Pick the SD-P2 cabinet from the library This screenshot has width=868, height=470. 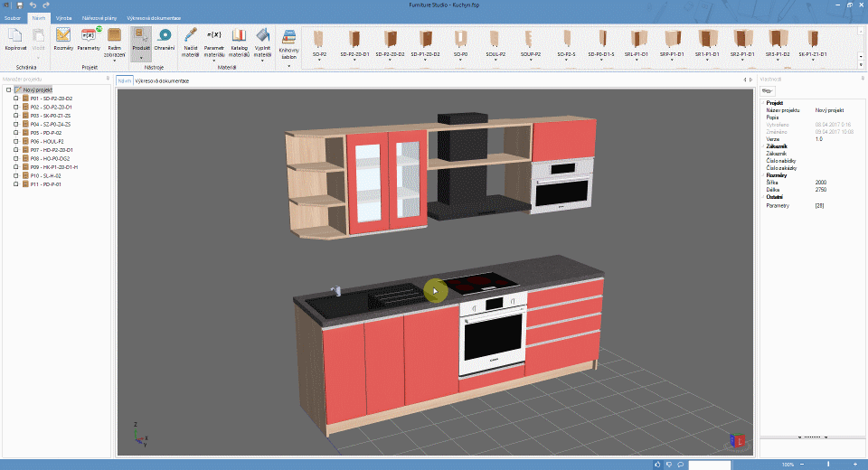coord(319,38)
